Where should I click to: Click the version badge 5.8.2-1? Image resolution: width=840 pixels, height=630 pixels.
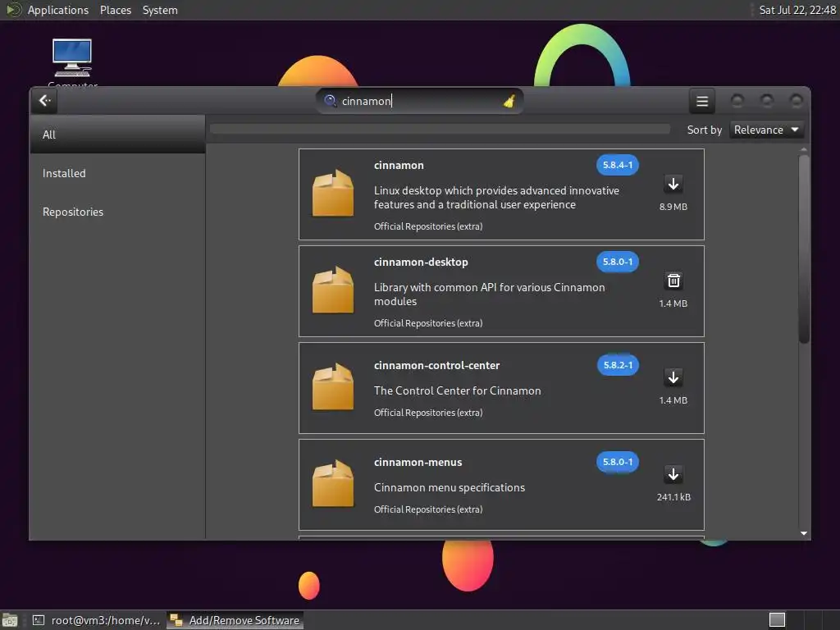(x=618, y=365)
